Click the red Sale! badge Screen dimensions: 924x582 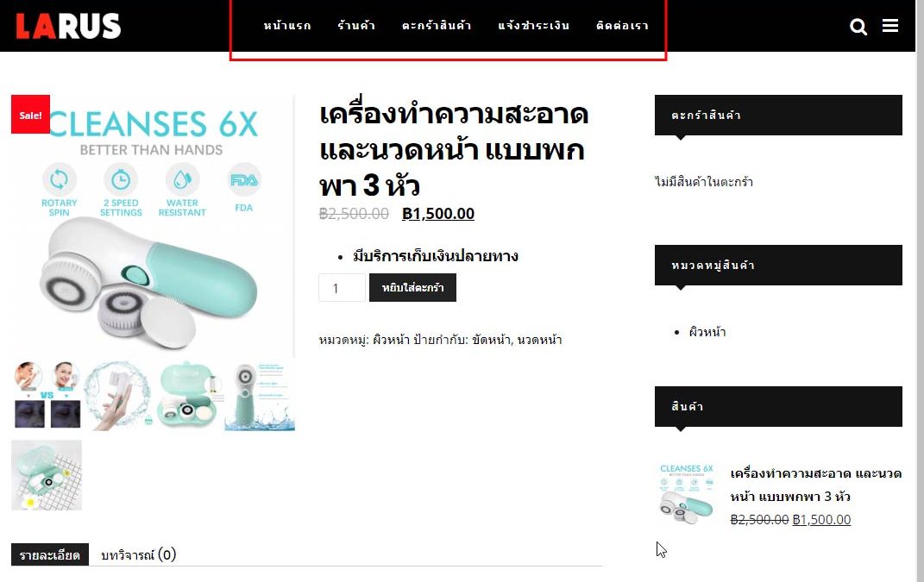31,115
